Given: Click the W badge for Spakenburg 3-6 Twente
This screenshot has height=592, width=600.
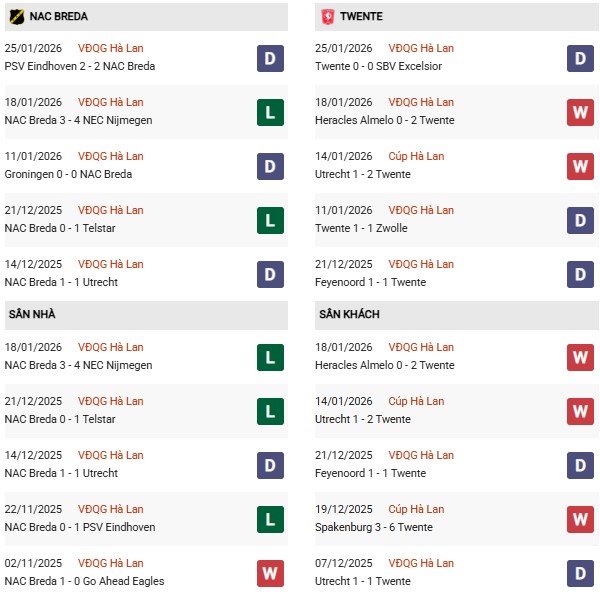Looking at the screenshot, I should [581, 519].
